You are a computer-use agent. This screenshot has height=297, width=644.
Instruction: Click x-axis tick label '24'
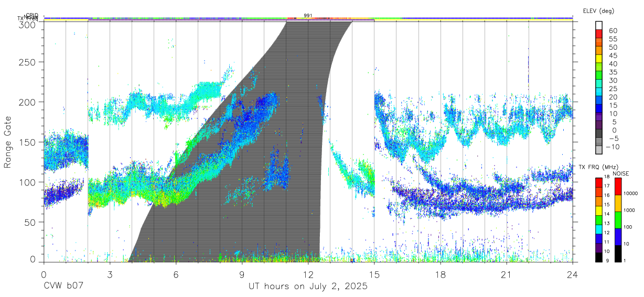pos(572,274)
